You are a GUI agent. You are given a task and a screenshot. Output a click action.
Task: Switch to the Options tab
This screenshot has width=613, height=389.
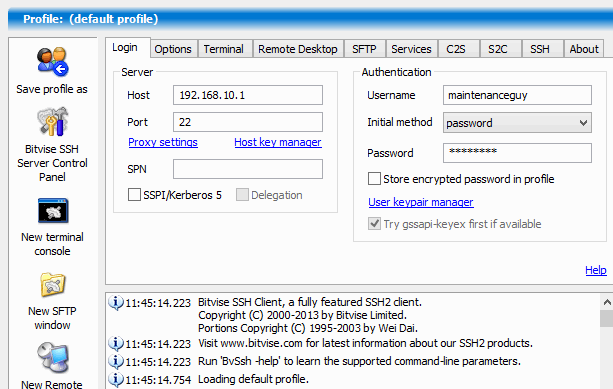[x=173, y=49]
